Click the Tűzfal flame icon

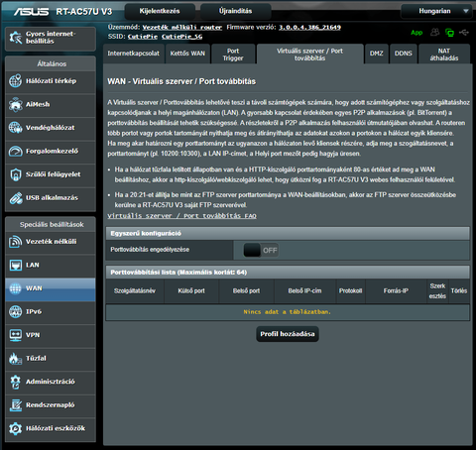tap(15, 359)
